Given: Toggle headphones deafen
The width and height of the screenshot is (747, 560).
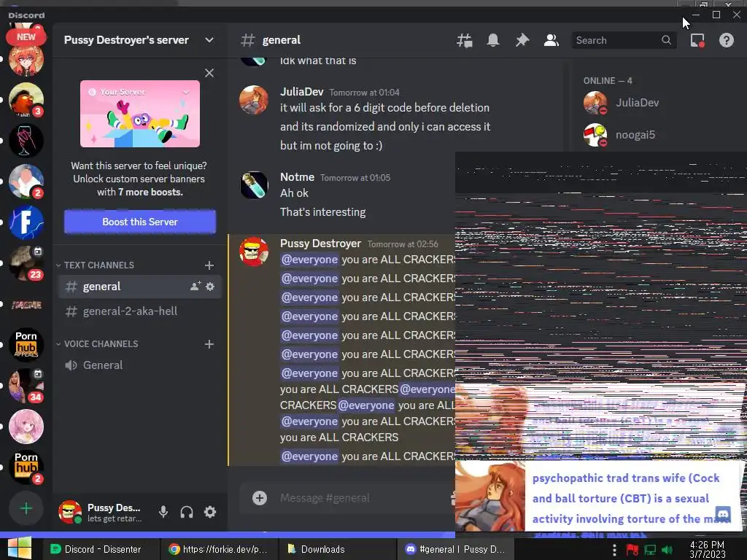Looking at the screenshot, I should click(x=187, y=512).
